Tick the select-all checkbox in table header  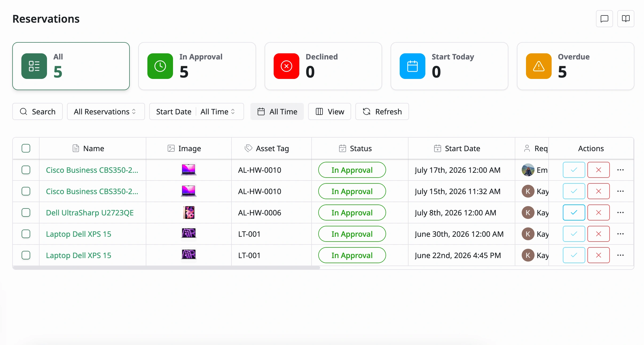tap(26, 148)
